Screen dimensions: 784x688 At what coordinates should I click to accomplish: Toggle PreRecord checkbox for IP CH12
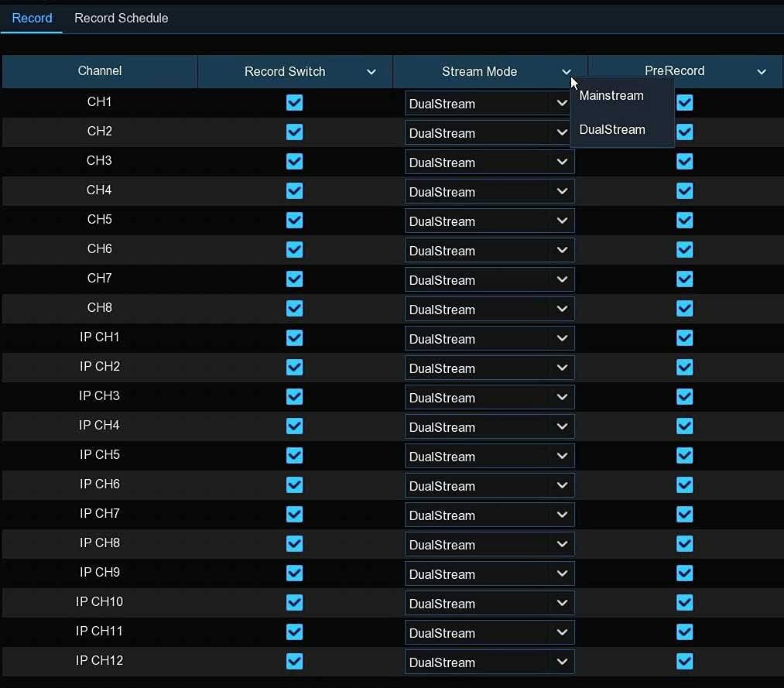pyautogui.click(x=684, y=661)
